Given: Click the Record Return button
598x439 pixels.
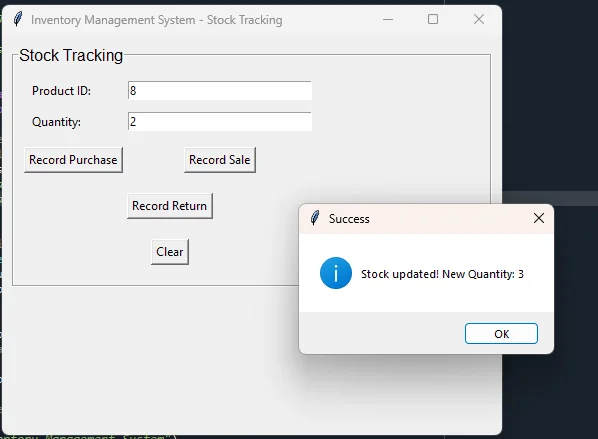Looking at the screenshot, I should (x=170, y=206).
